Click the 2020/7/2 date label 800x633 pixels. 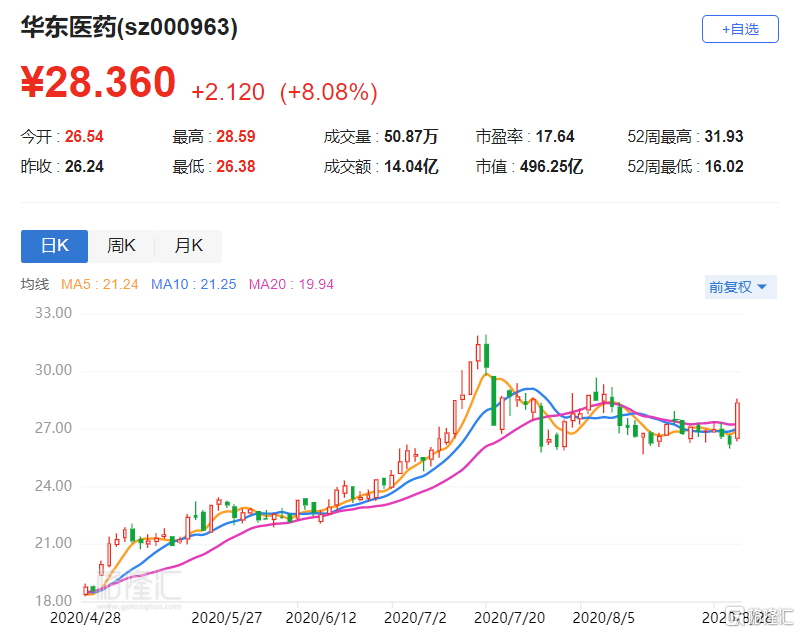(x=415, y=618)
